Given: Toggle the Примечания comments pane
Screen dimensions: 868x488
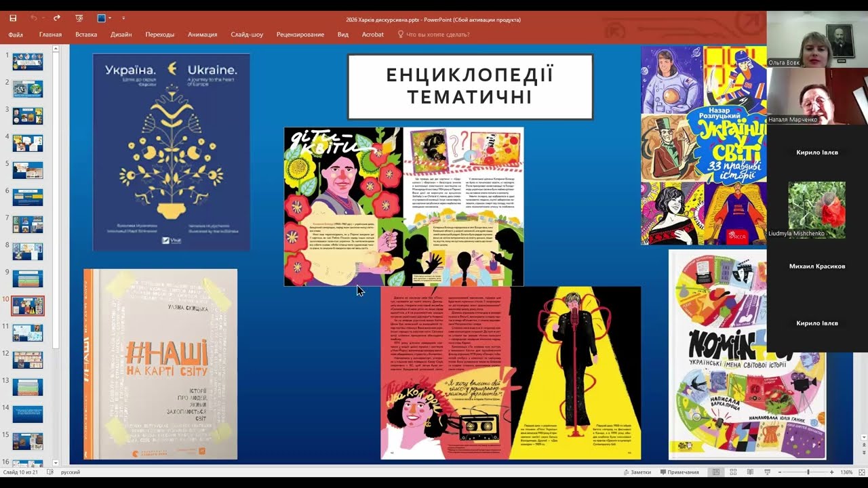Looking at the screenshot, I should (x=679, y=472).
